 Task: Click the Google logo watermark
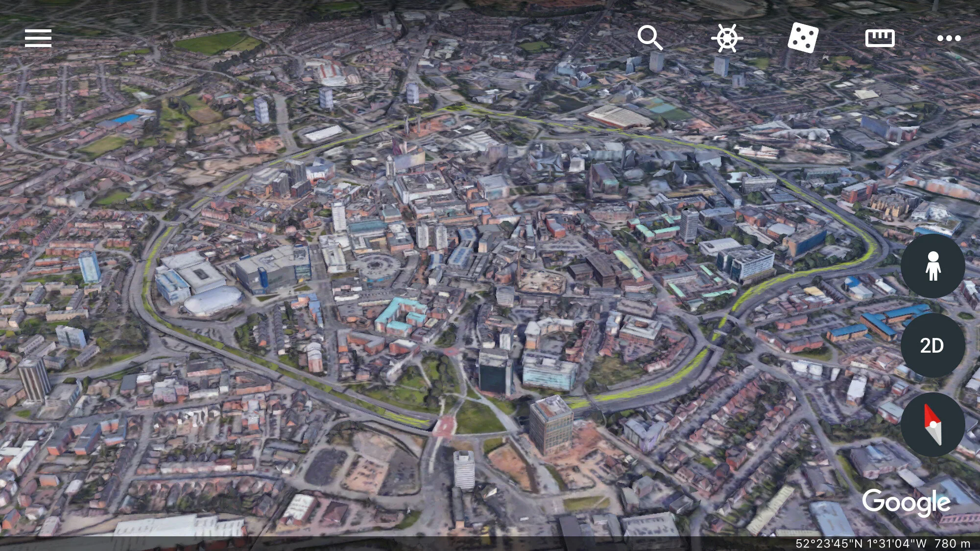tap(906, 502)
